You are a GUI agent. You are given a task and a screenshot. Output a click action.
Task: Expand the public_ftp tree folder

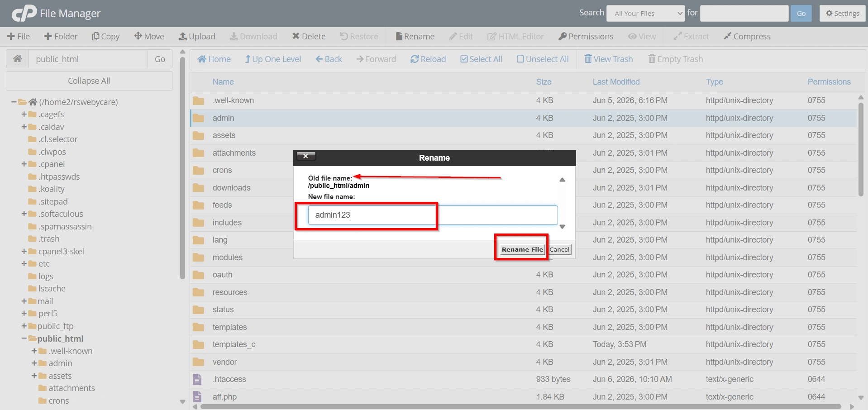click(24, 326)
